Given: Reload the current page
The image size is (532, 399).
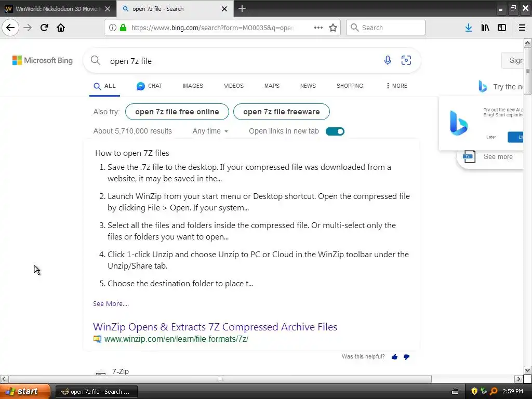Looking at the screenshot, I should point(44,28).
